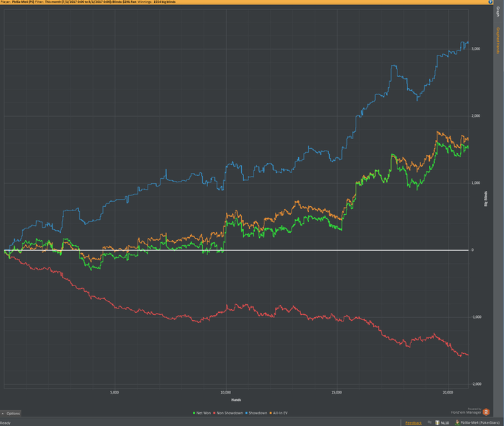Image resolution: width=504 pixels, height=426 pixels.
Task: Click the orange filter summary header text
Action: coord(88,2)
